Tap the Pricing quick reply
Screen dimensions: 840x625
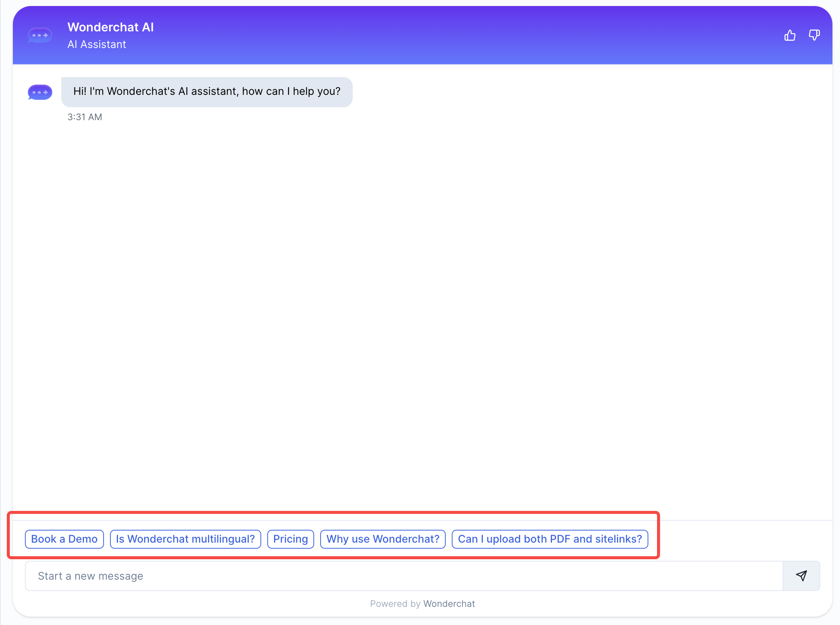click(290, 539)
